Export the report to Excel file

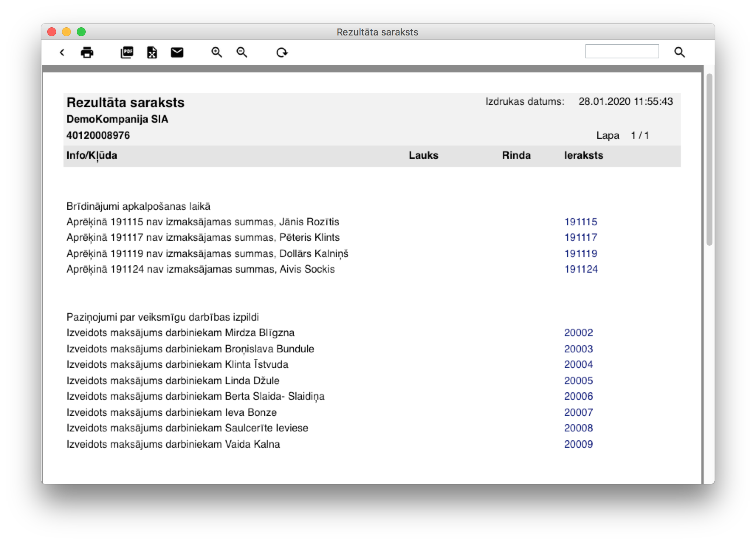[x=152, y=52]
